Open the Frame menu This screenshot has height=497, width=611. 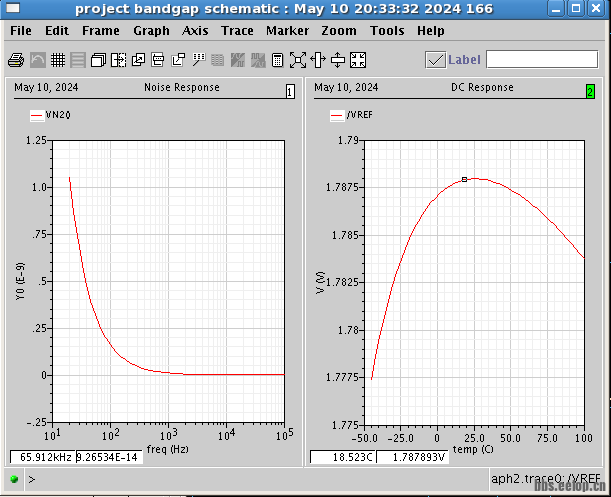[101, 30]
